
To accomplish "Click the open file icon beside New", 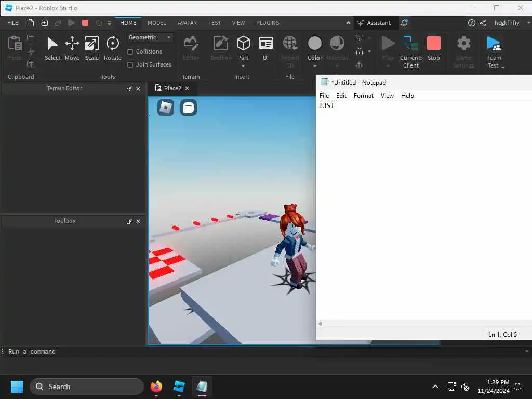I will click(45, 23).
